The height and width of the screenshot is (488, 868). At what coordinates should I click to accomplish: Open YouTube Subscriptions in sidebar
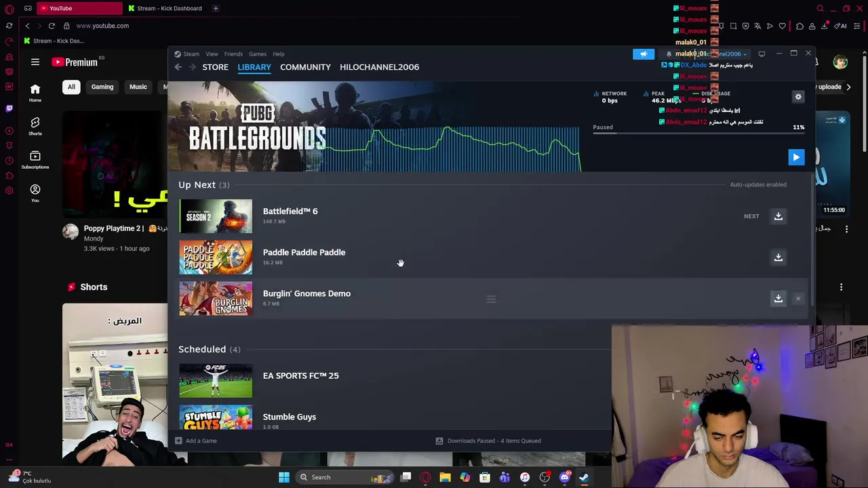[x=35, y=160]
